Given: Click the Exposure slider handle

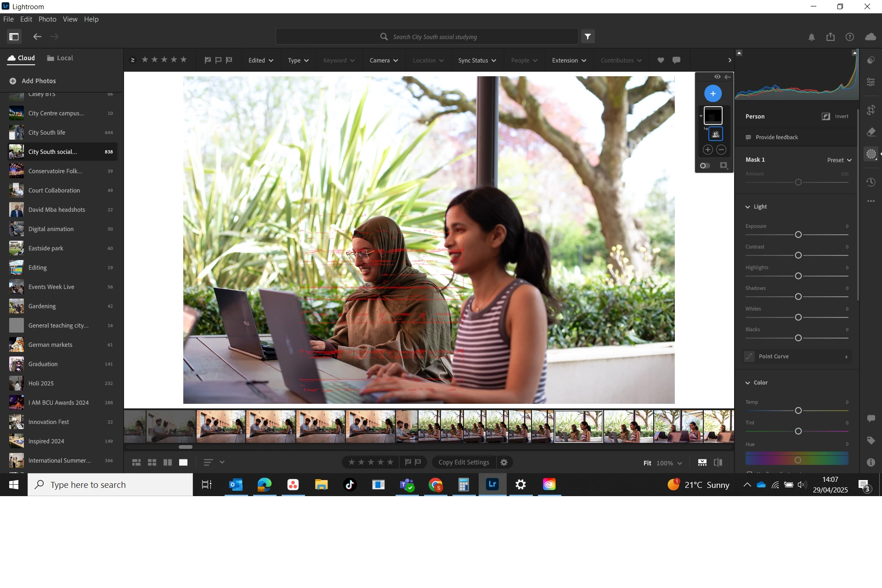Looking at the screenshot, I should click(798, 235).
